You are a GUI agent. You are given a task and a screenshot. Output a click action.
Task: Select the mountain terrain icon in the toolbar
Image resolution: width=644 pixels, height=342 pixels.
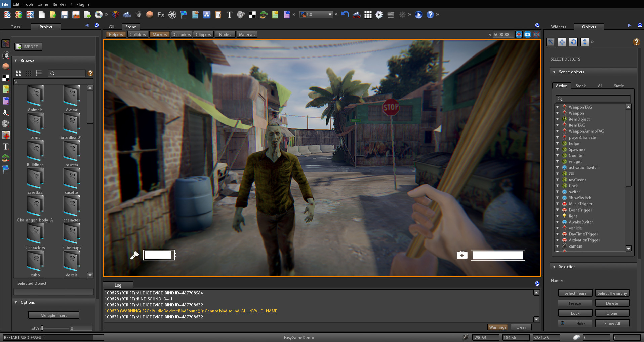point(127,15)
